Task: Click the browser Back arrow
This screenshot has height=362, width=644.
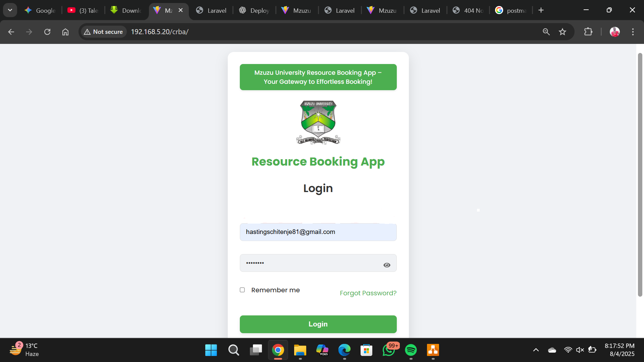Action: point(11,32)
